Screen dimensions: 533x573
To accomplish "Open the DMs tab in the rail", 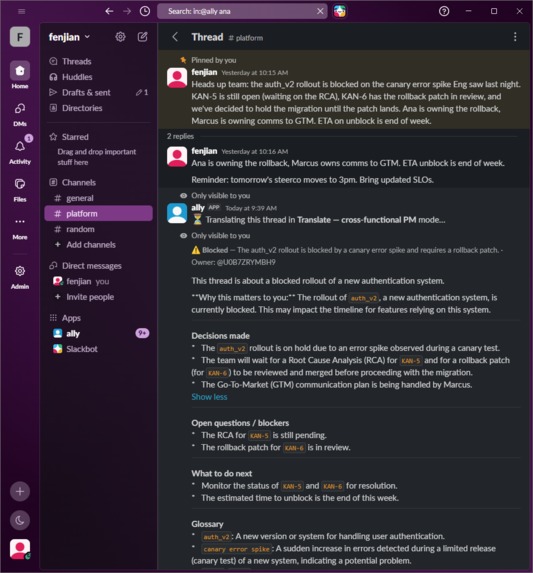I will tap(20, 114).
